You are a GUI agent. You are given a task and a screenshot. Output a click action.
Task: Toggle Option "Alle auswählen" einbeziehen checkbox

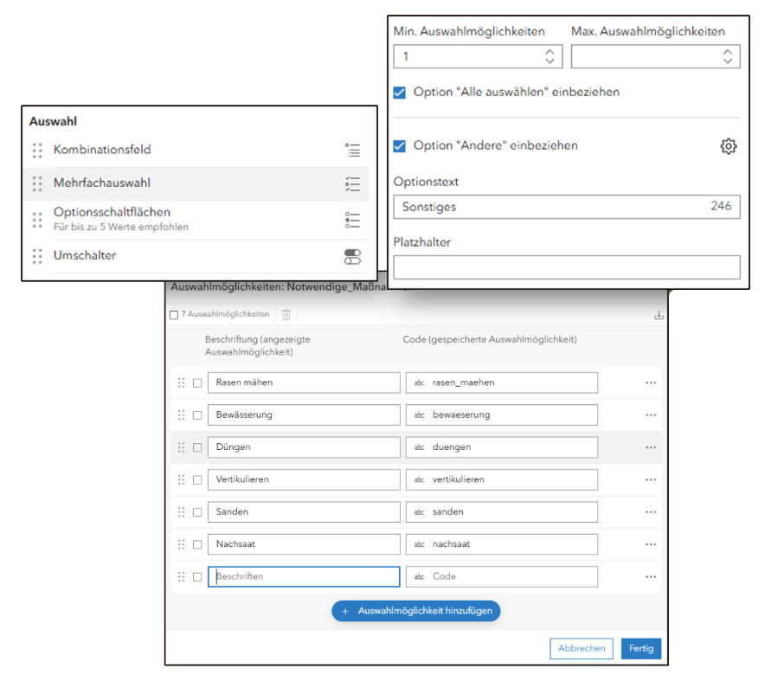click(400, 93)
